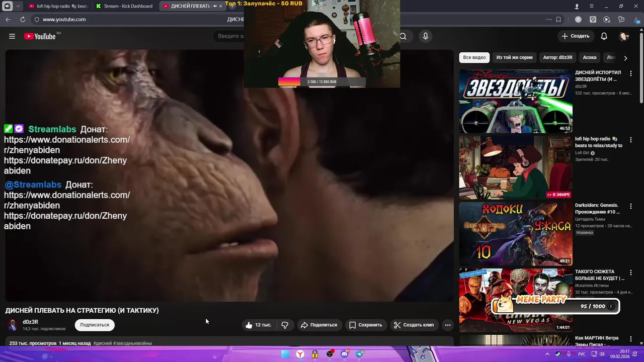Mute the playing tab via speaker icon
The image size is (644, 362).
(x=215, y=6)
